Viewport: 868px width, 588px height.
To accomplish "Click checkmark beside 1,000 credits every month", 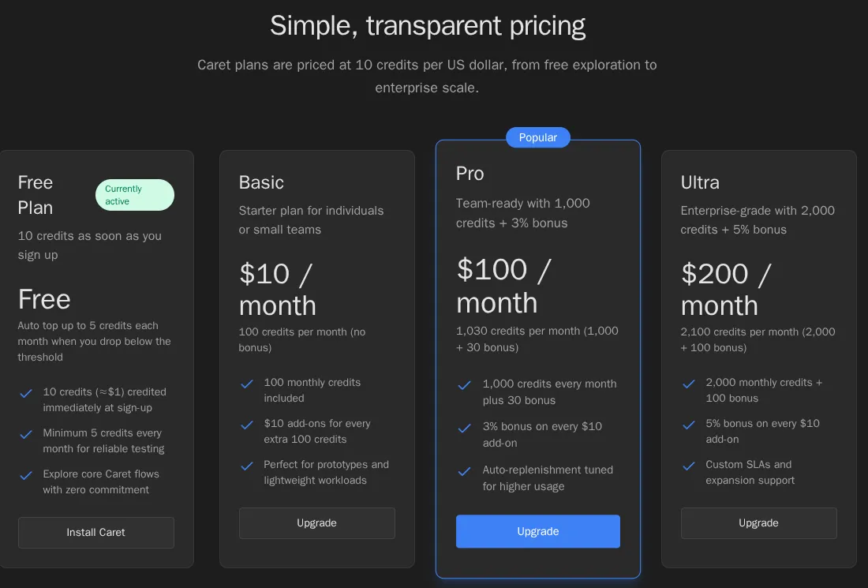I will pos(465,385).
